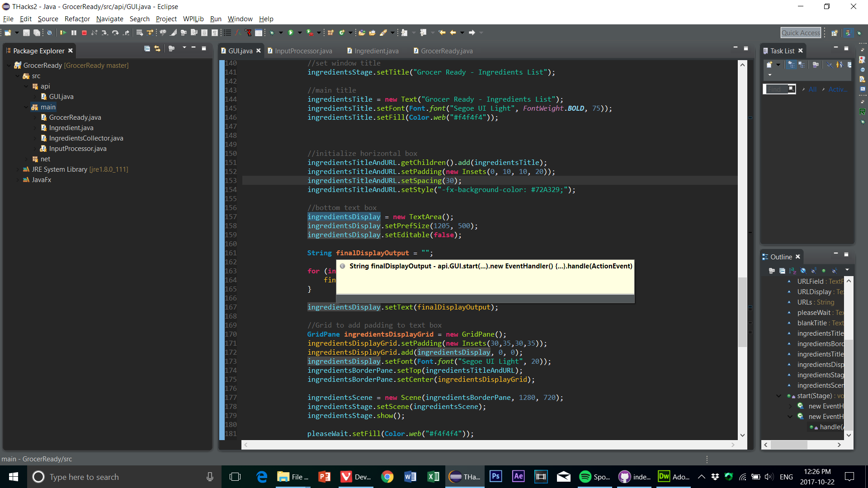Switch to the InputProcessor.java editor tab
This screenshot has height=488, width=868.
[303, 51]
